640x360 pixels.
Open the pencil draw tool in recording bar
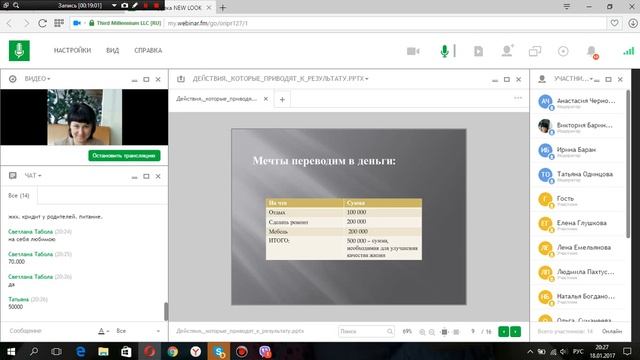(x=135, y=5)
